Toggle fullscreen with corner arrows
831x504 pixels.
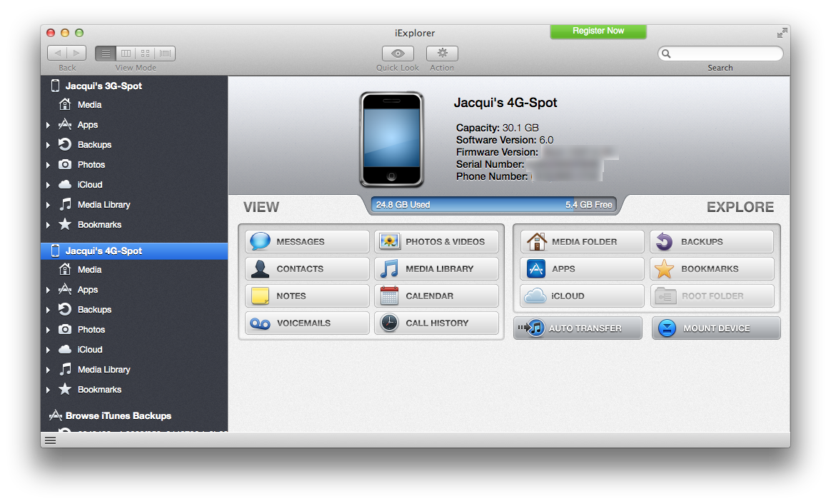(782, 34)
